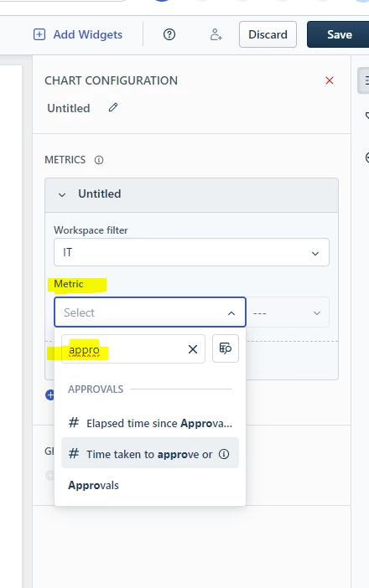Viewport: 369px width, 588px height.
Task: Select the Approvals option
Action: coord(93,485)
